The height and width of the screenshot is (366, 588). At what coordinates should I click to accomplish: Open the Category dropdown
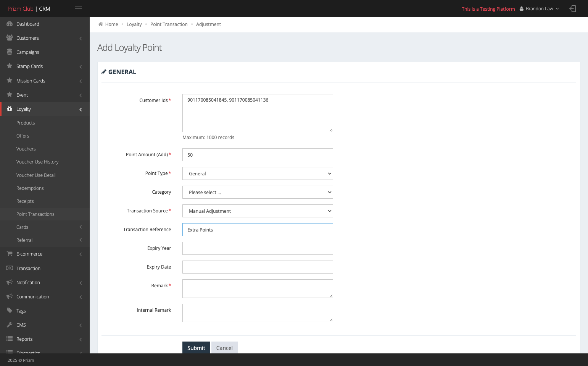coord(258,192)
